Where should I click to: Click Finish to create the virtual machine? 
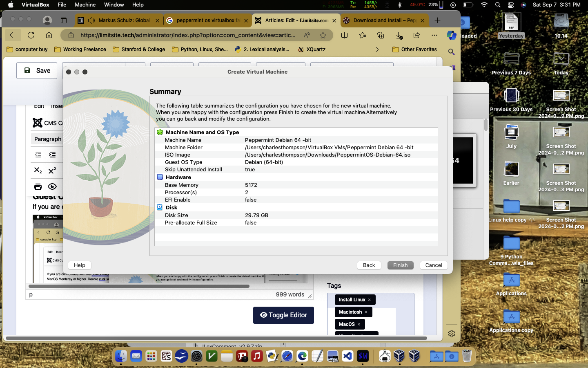(400, 265)
